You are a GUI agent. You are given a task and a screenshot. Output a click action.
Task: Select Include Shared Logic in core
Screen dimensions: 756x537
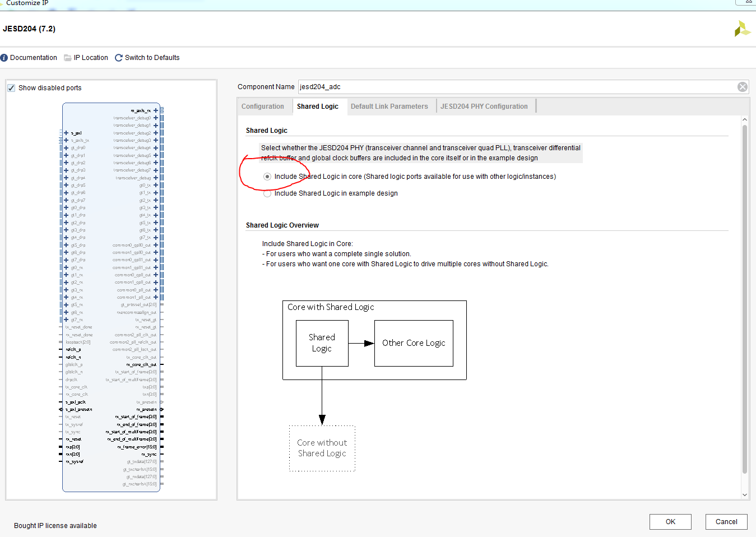tap(267, 177)
